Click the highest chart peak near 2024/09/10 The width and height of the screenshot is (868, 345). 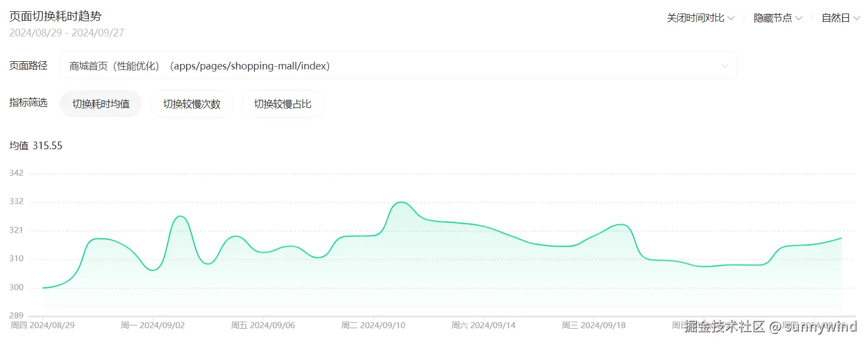401,202
